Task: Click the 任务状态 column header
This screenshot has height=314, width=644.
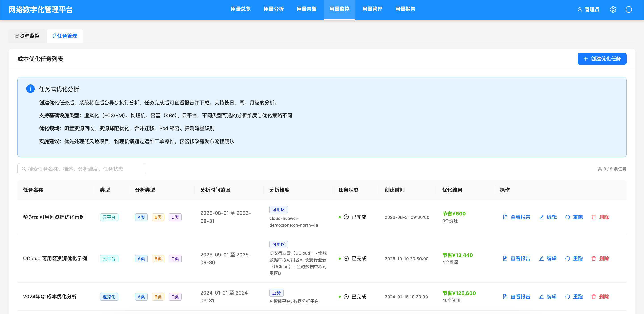Action: point(349,190)
